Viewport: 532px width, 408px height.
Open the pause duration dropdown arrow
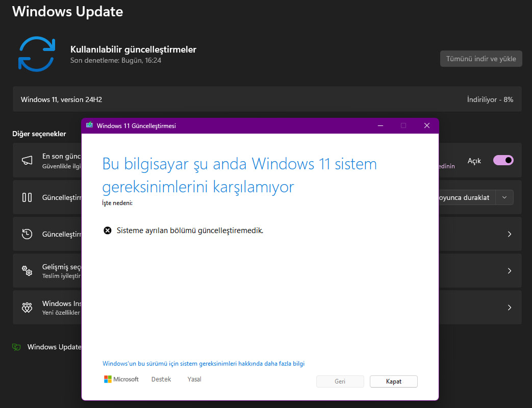pos(504,197)
